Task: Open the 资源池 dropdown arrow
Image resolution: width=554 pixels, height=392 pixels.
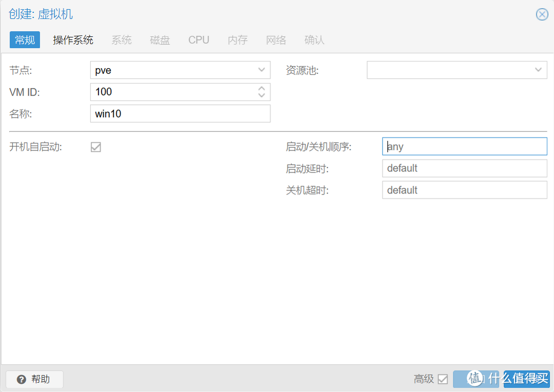Action: [x=538, y=70]
